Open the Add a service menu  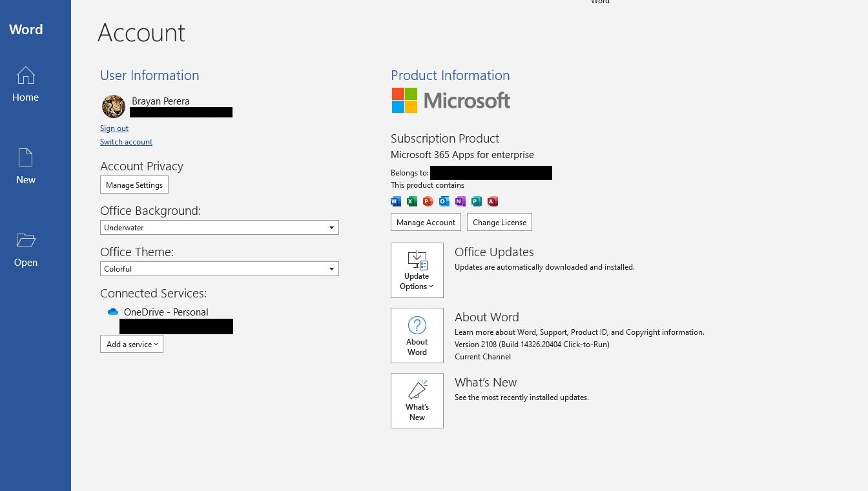[132, 345]
